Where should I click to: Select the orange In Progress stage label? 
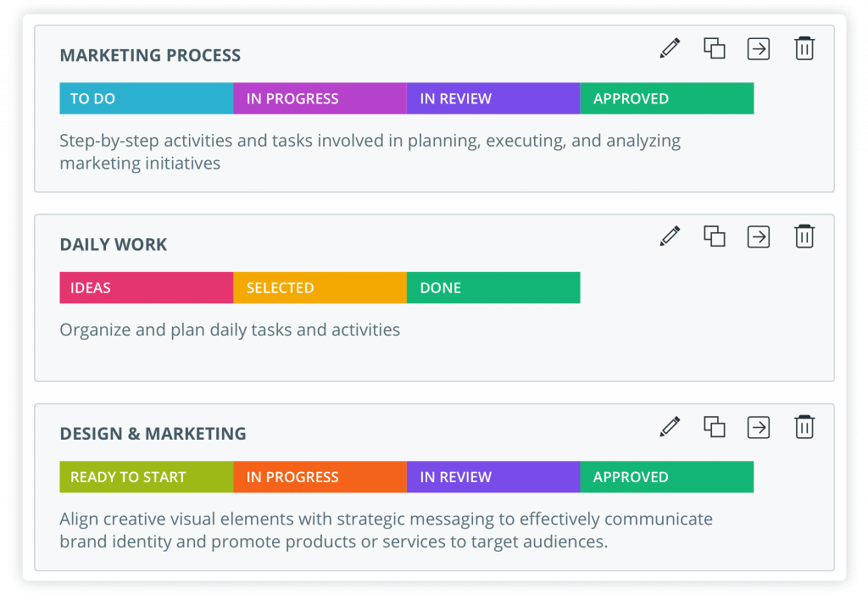coord(319,476)
